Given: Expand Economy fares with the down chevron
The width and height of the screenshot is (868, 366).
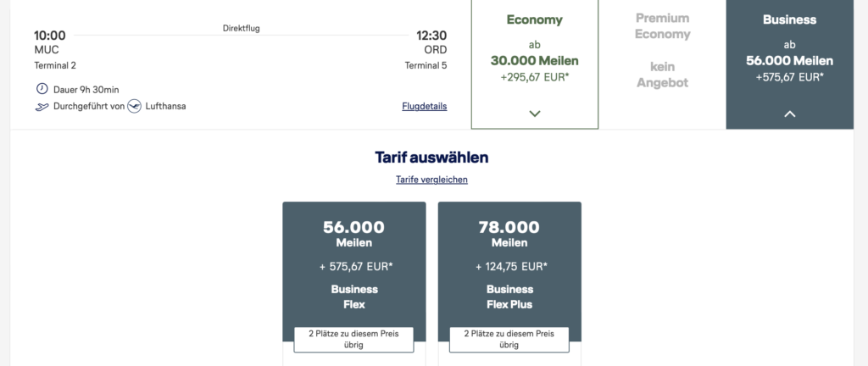Looking at the screenshot, I should click(x=534, y=114).
